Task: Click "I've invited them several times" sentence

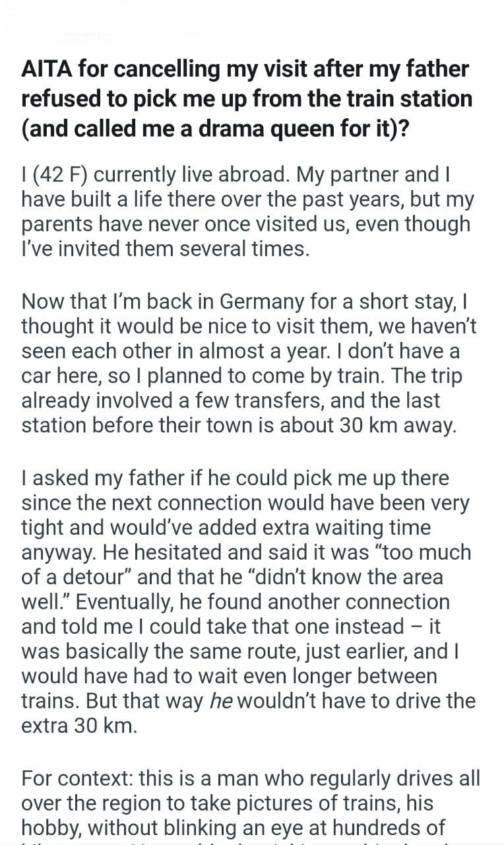Action: click(x=165, y=249)
